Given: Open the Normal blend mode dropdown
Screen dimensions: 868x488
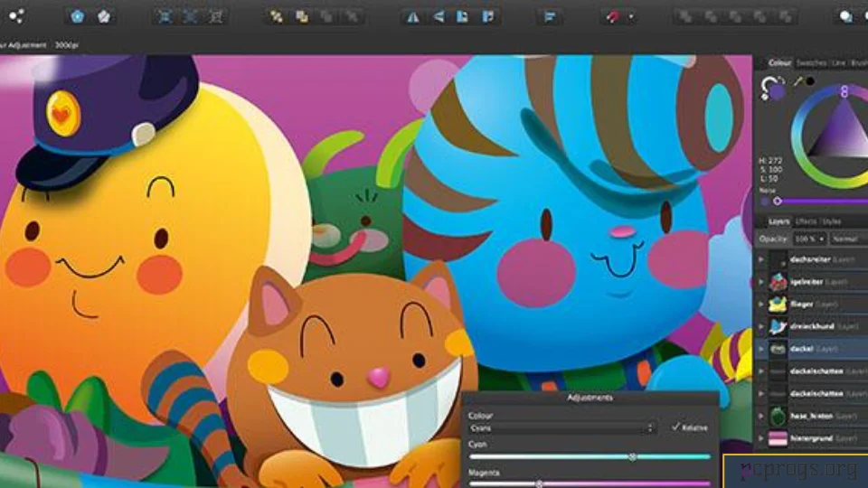Looking at the screenshot, I should 848,239.
